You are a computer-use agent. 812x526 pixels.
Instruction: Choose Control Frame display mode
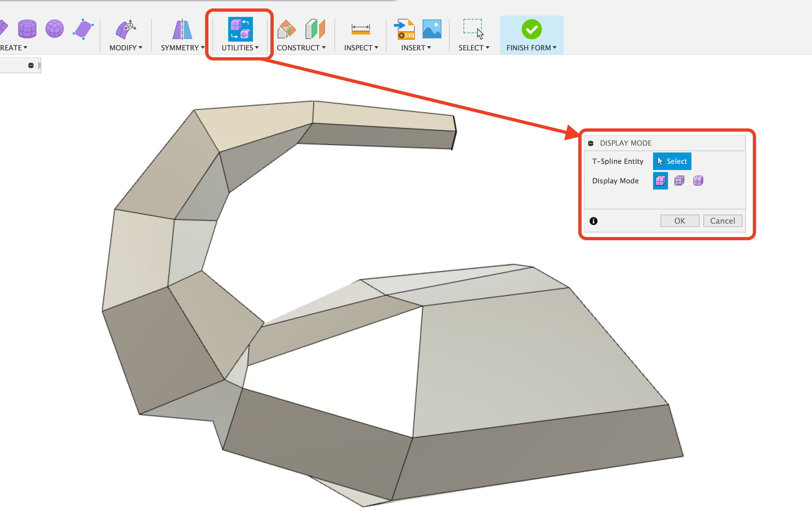[x=679, y=181]
